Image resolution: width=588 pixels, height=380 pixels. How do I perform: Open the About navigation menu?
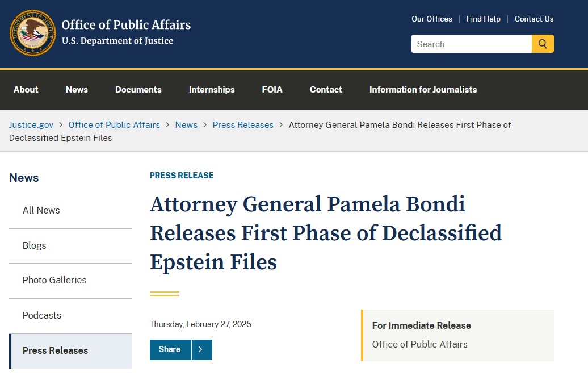point(26,90)
